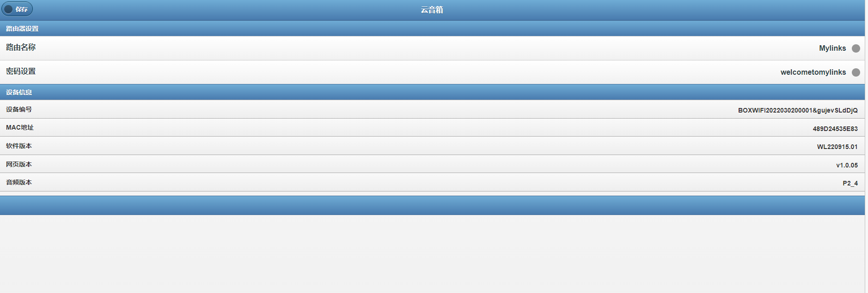Select the 软件版本 software version label
The width and height of the screenshot is (868, 293).
point(19,146)
